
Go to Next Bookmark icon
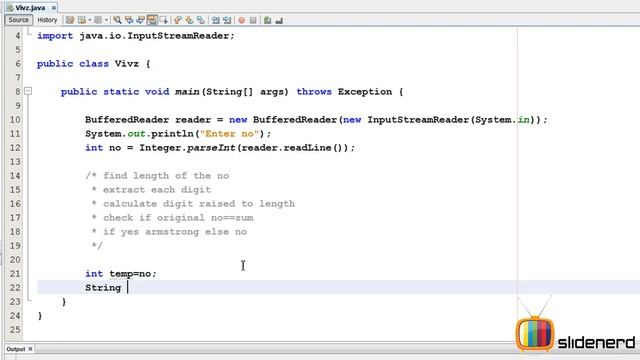tap(189, 20)
